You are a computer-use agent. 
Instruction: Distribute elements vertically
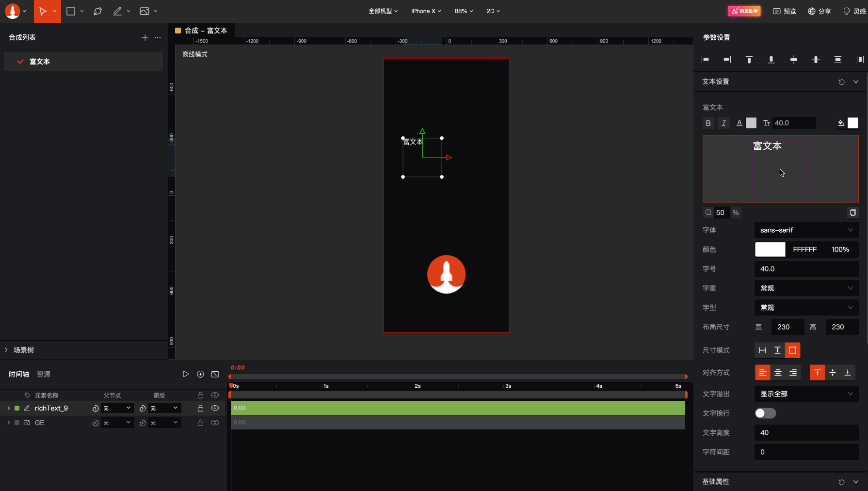coord(838,60)
